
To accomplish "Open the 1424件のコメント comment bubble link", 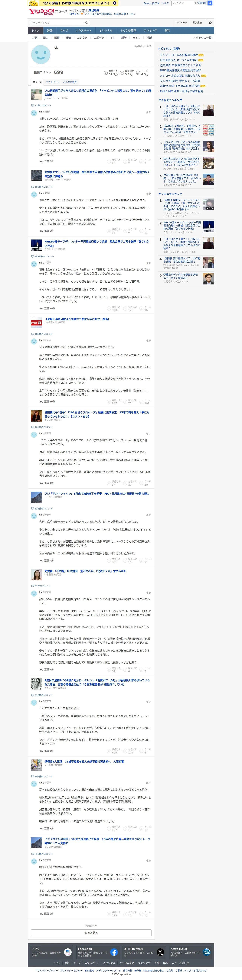I will pos(42,256).
